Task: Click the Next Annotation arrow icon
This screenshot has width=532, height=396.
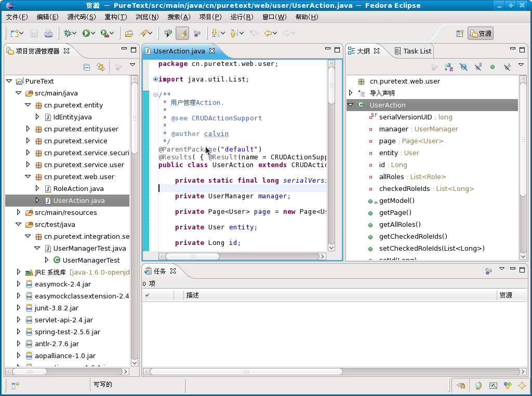Action: pos(215,33)
